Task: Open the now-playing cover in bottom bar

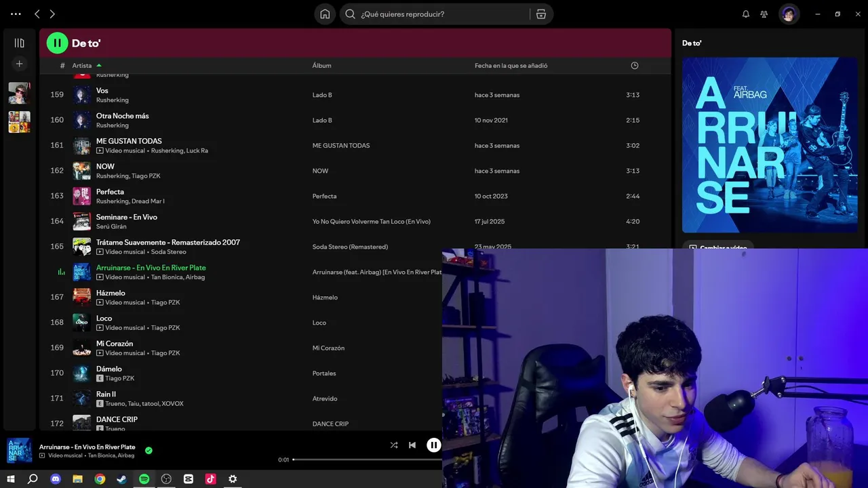Action: click(x=19, y=451)
